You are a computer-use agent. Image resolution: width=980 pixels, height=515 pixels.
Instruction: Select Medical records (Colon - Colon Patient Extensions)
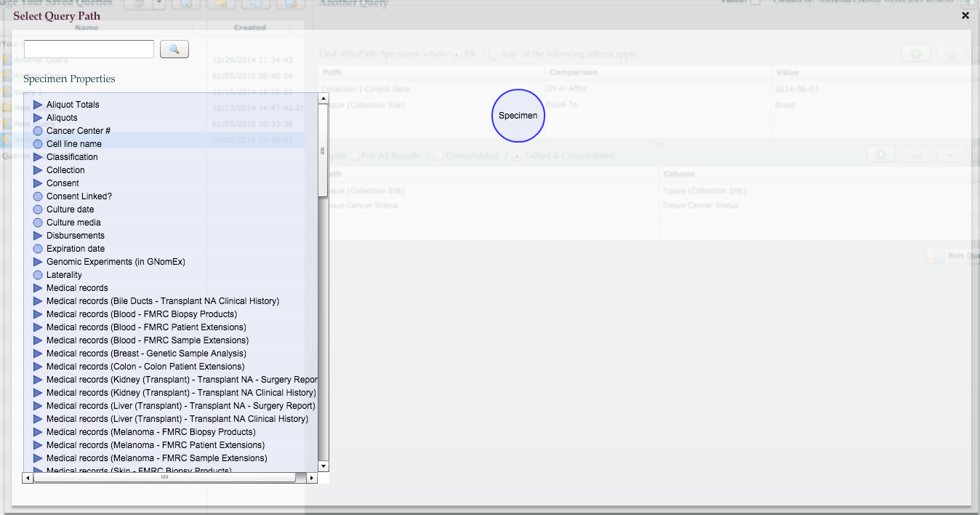tap(145, 367)
